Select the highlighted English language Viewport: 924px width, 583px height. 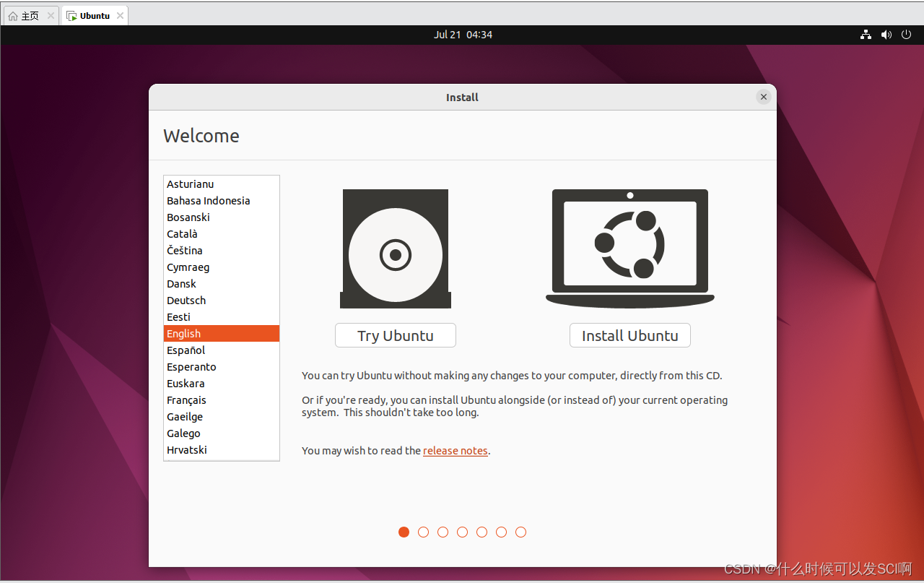tap(222, 334)
